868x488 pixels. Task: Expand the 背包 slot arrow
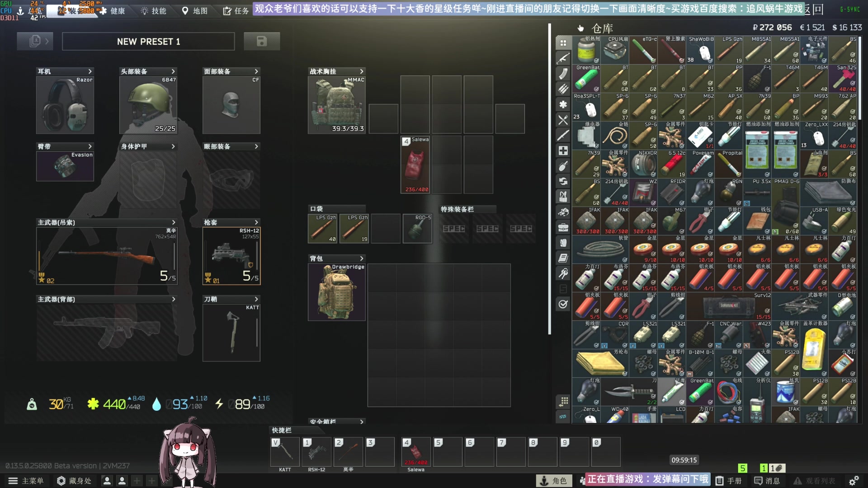coord(361,258)
